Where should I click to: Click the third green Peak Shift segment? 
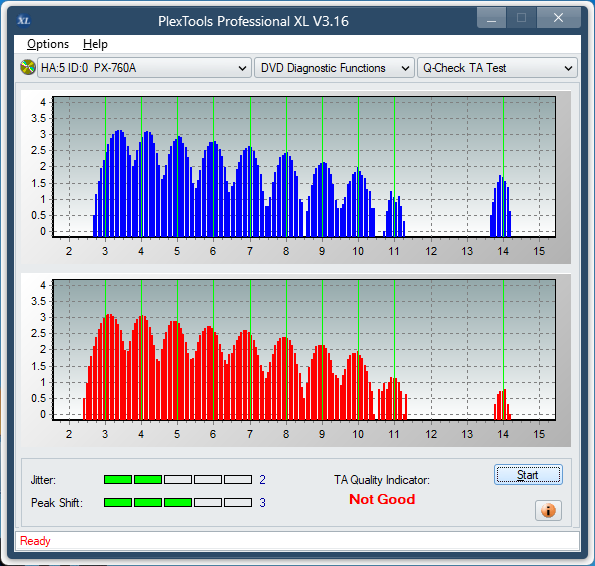178,503
